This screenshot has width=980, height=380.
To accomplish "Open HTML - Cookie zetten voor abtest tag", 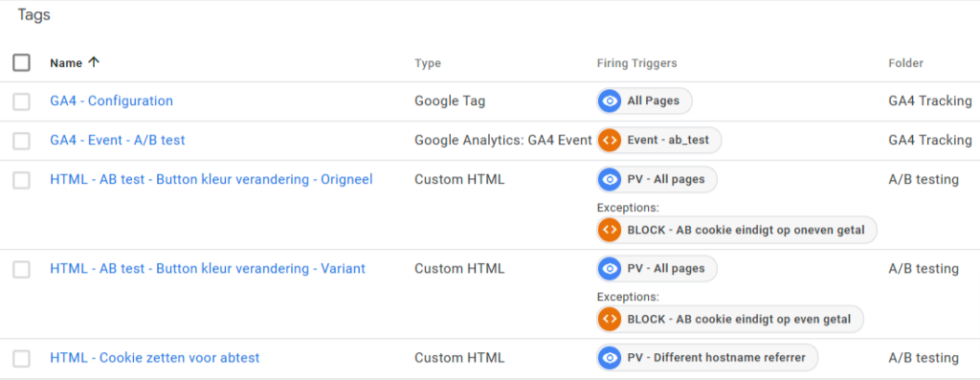I will click(x=154, y=358).
